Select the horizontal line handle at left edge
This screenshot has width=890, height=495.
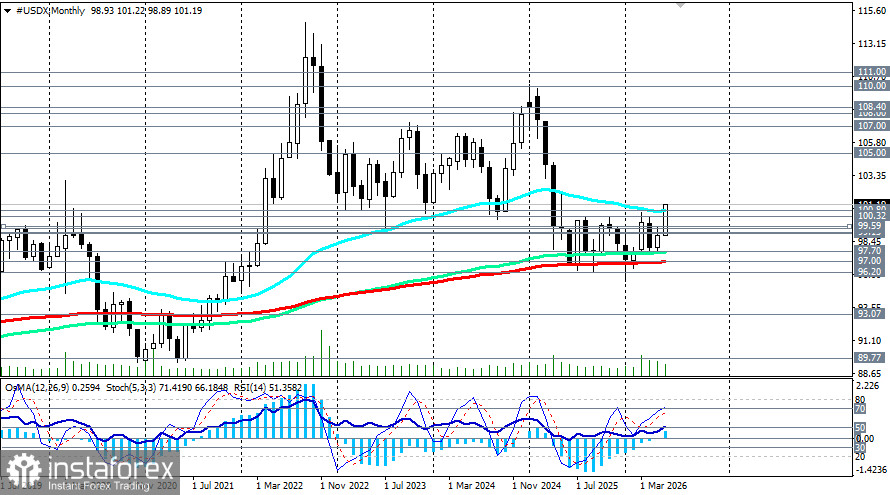(2, 226)
